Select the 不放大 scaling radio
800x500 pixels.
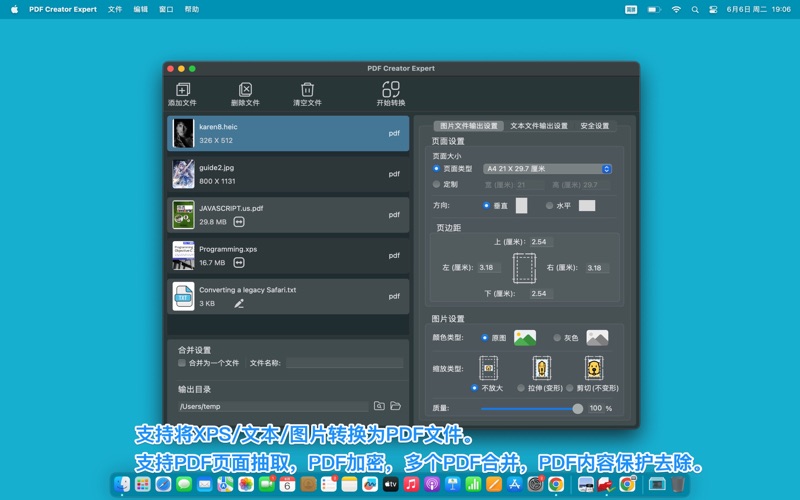click(x=474, y=388)
